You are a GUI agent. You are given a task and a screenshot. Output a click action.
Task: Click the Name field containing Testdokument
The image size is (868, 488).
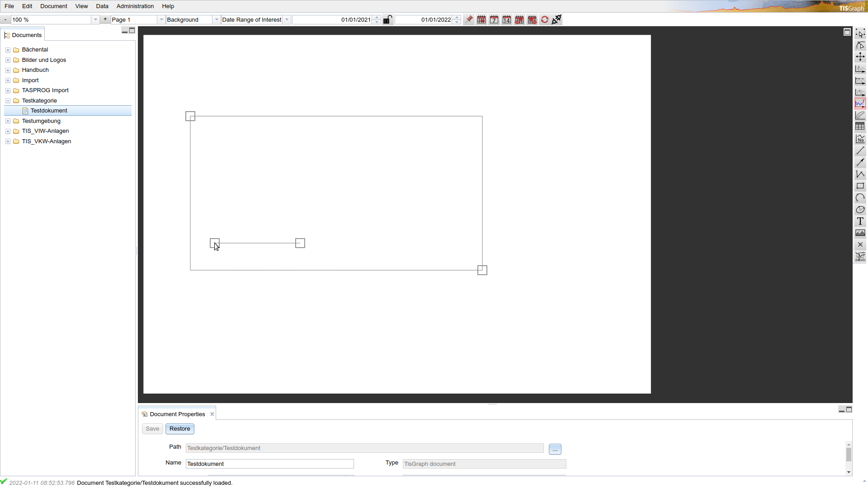269,464
